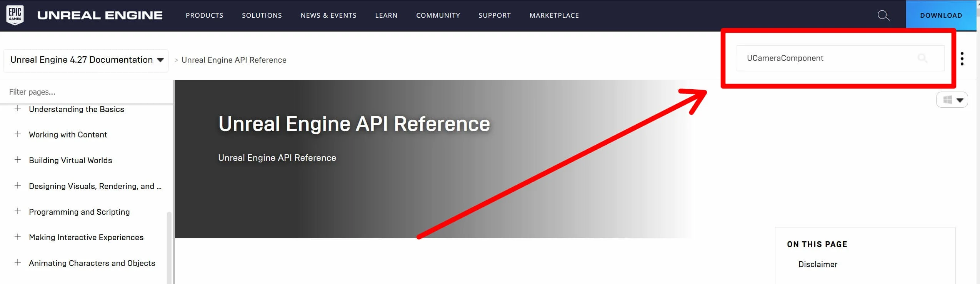
Task: Open Making Interactive Experiences page
Action: point(86,237)
